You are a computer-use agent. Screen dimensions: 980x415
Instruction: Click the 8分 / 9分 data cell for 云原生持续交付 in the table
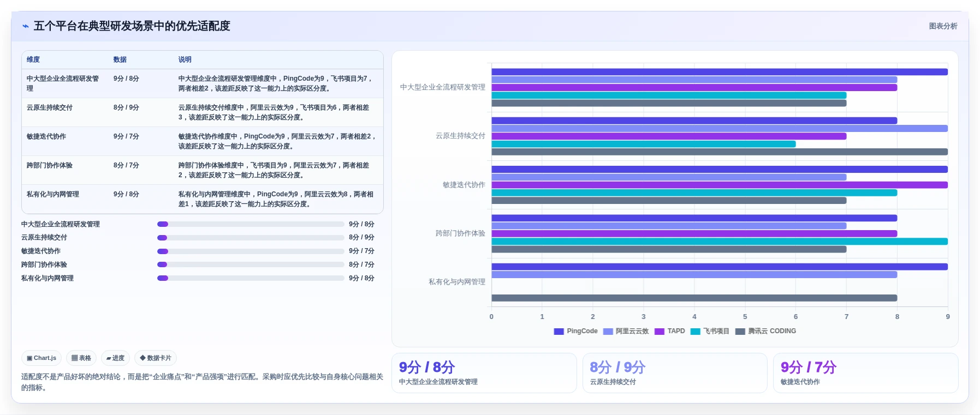point(126,107)
